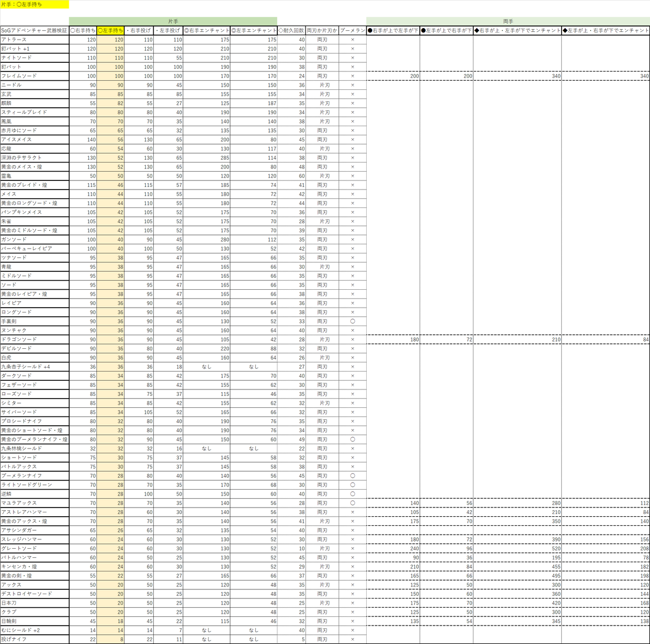Click the スレッジハンマー name cell

pos(35,539)
